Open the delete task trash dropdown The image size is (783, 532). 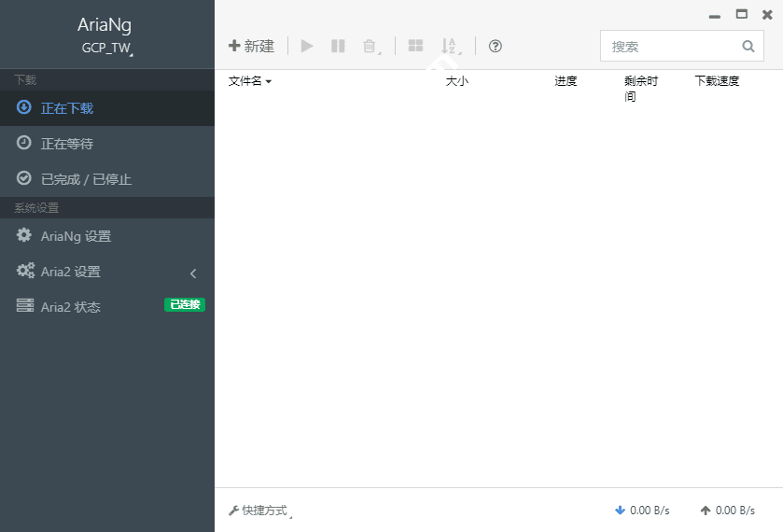(371, 46)
